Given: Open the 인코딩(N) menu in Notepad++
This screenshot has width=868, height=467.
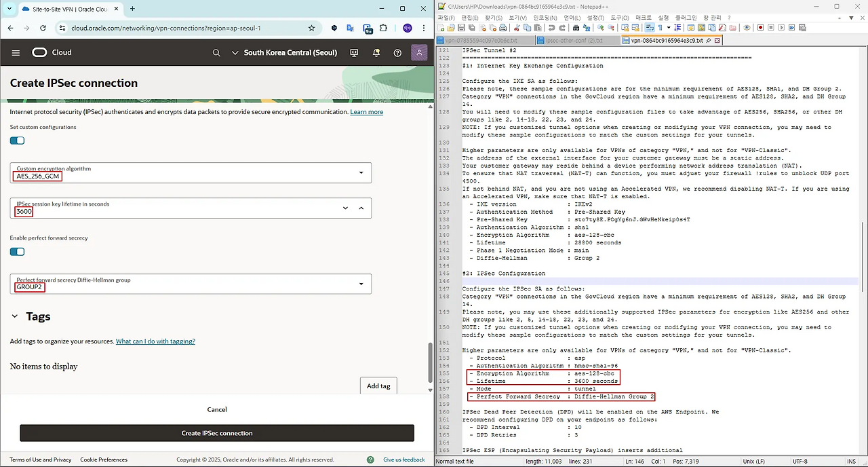Looking at the screenshot, I should pyautogui.click(x=546, y=18).
